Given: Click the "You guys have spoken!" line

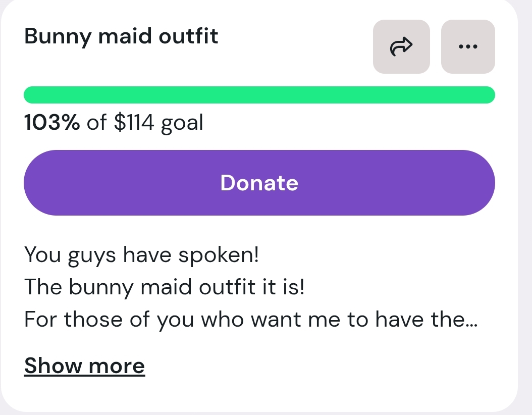Looking at the screenshot, I should tap(141, 255).
